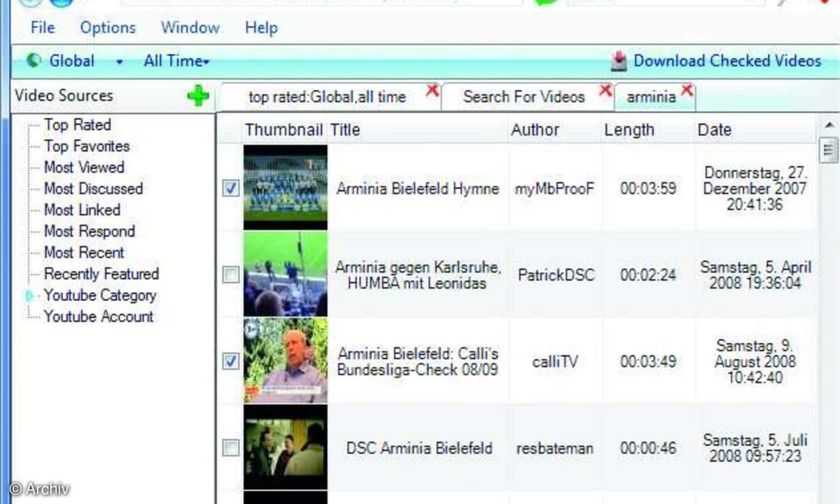The height and width of the screenshot is (504, 840).
Task: Click date Samstag, 5. April 2008
Action: click(x=755, y=275)
